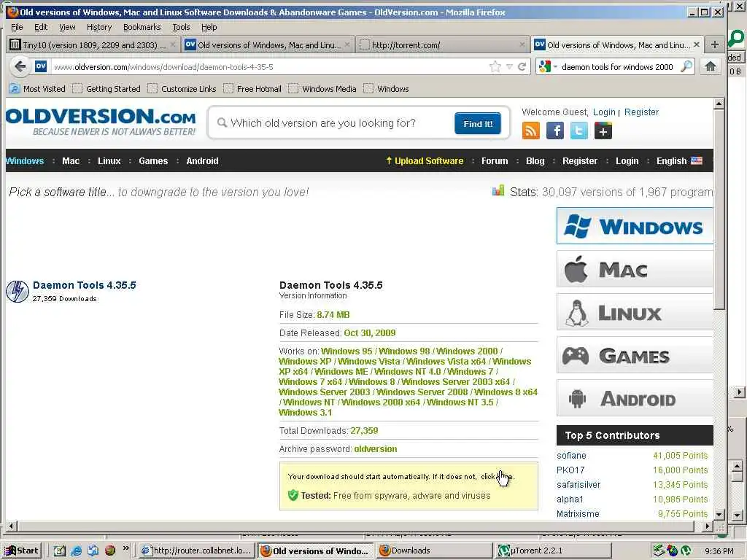This screenshot has height=560, width=747.
Task: Click the address bar URL
Action: (x=163, y=67)
